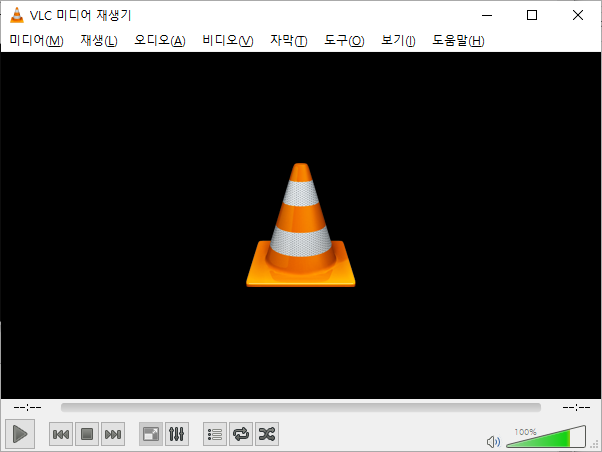The width and height of the screenshot is (602, 452).
Task: Show the playlist view
Action: click(x=215, y=434)
